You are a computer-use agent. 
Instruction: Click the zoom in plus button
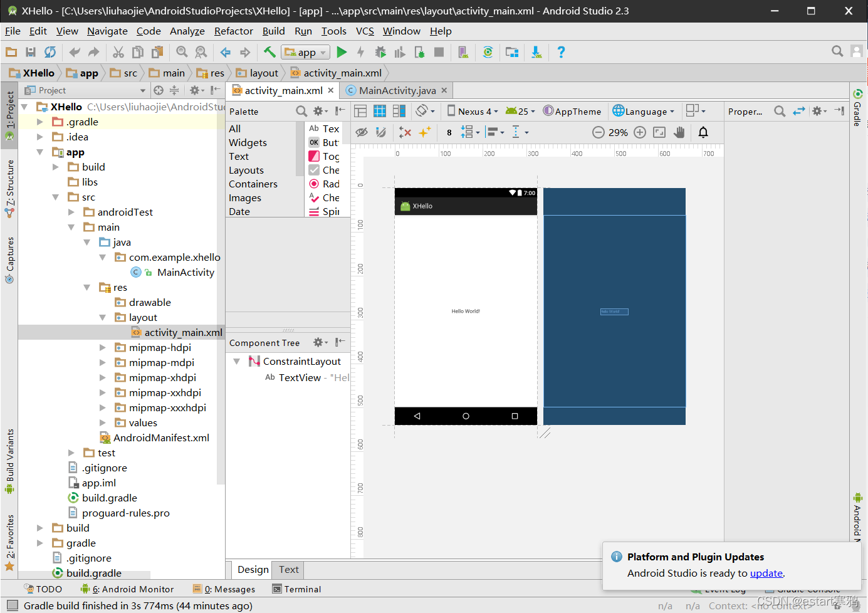pyautogui.click(x=639, y=132)
